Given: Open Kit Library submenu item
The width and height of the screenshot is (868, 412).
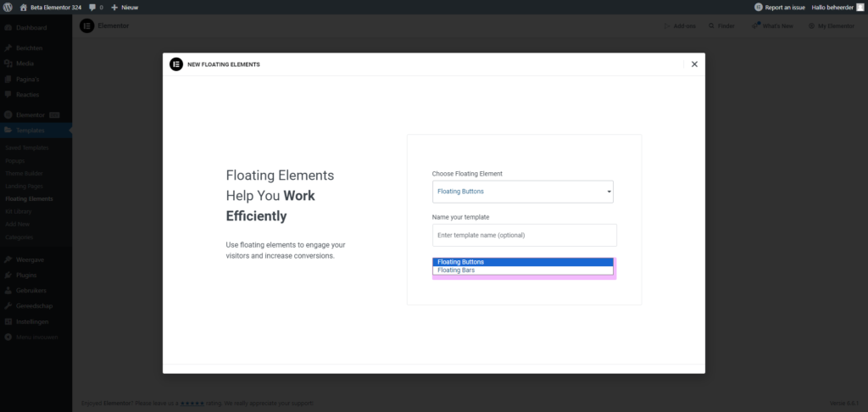Looking at the screenshot, I should pos(19,212).
